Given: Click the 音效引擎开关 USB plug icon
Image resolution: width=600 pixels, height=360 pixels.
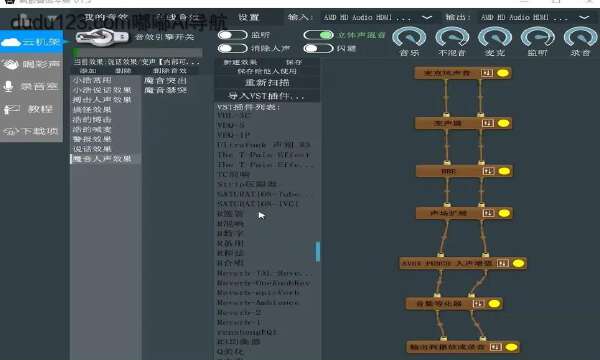Looking at the screenshot, I should click(102, 37).
